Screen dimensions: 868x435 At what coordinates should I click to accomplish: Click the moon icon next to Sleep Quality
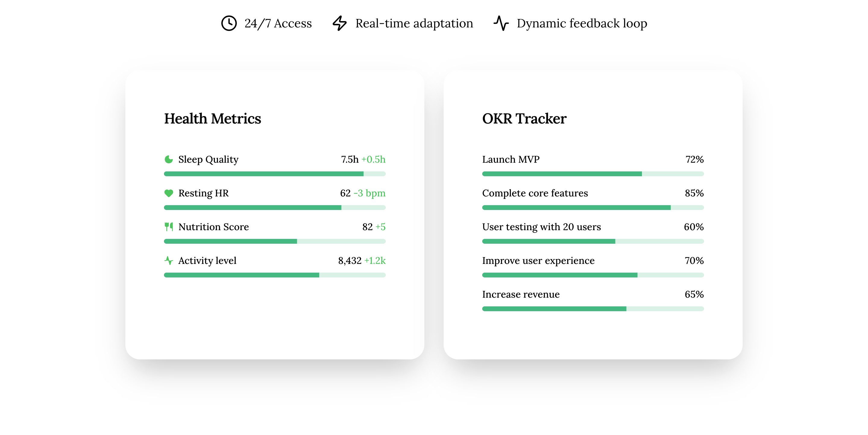(x=168, y=159)
